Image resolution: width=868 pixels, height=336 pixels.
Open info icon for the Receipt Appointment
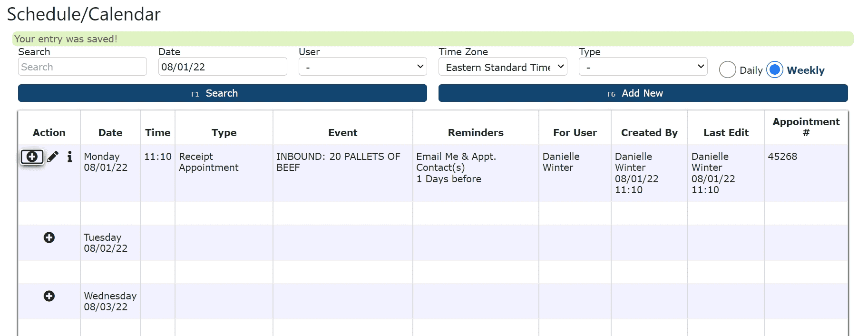[70, 157]
